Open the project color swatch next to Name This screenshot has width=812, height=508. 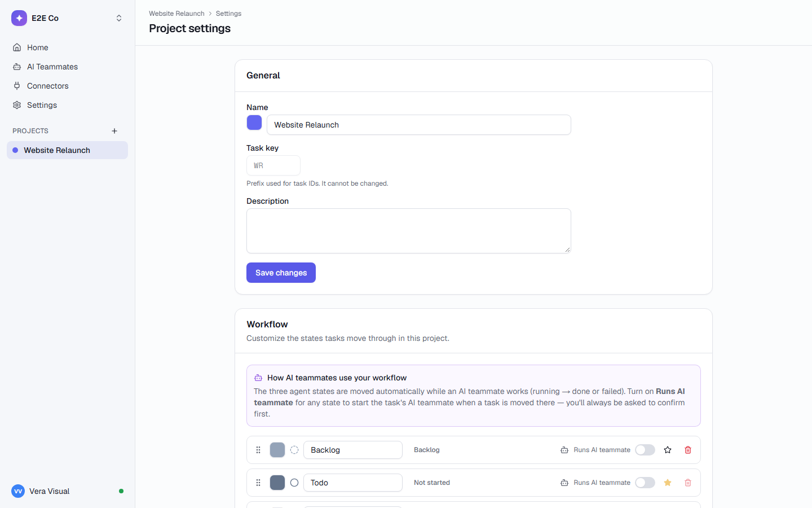click(254, 122)
